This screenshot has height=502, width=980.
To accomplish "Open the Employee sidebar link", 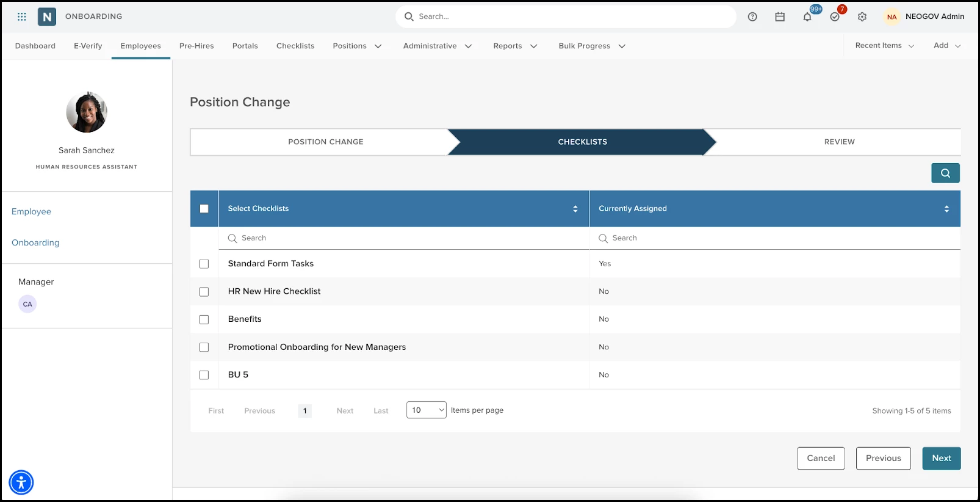I will (x=32, y=211).
